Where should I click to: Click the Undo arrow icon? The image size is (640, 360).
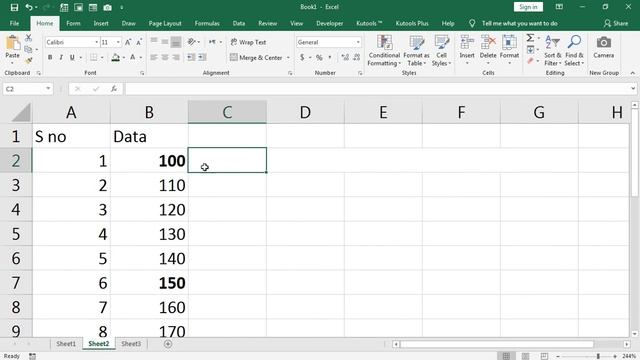pos(29,7)
